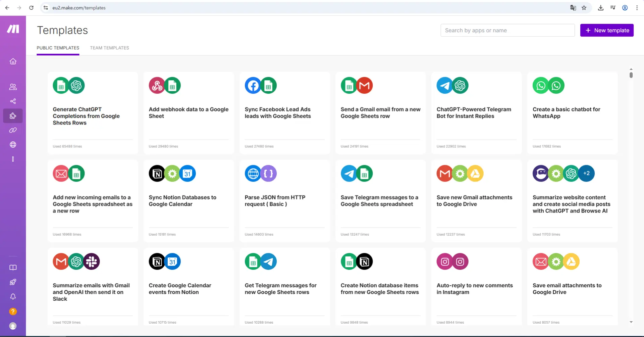
Task: Open Save new Gmail attachments to Google Drive
Action: coord(477,201)
